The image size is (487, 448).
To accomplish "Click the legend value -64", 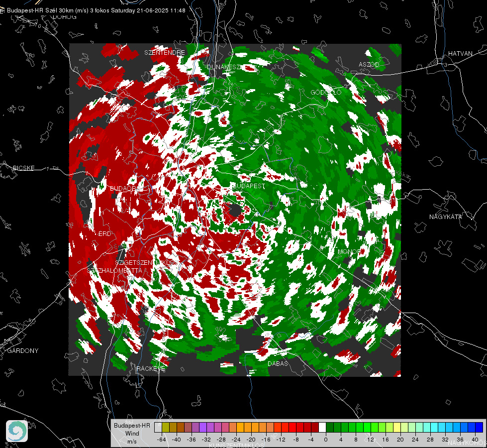I will click(x=162, y=440).
